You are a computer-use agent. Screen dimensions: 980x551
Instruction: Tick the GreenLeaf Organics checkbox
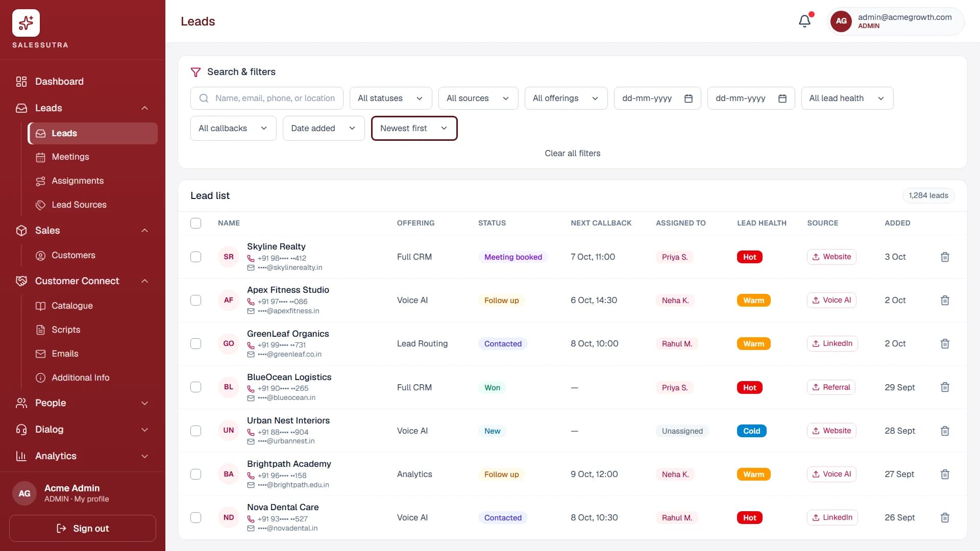click(195, 343)
